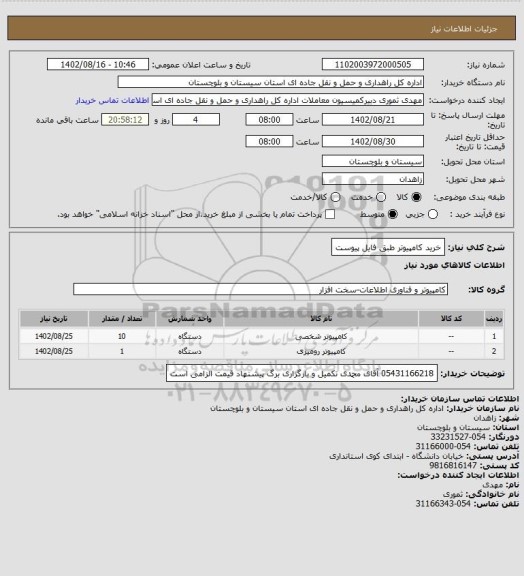Toggle the اسناد خزانه اسلامی payment checkbox

(330, 214)
